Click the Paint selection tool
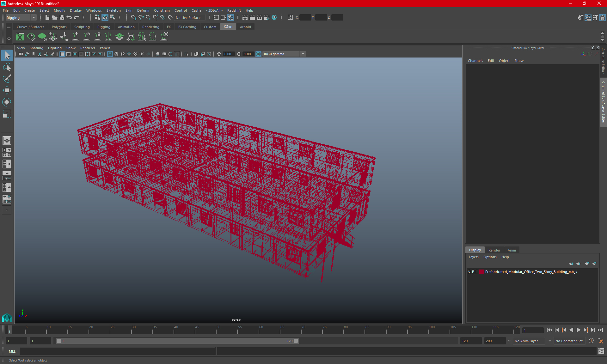This screenshot has height=364, width=607. 7,79
